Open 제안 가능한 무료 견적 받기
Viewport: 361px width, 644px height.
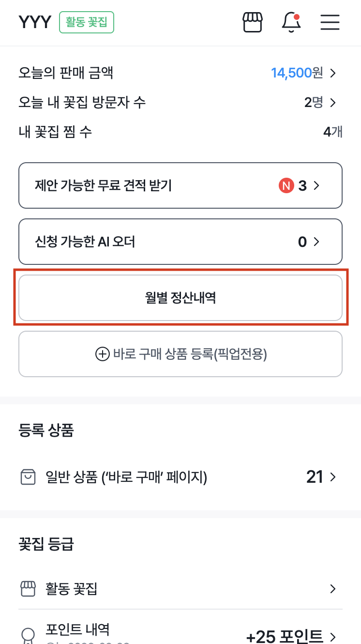click(x=180, y=185)
